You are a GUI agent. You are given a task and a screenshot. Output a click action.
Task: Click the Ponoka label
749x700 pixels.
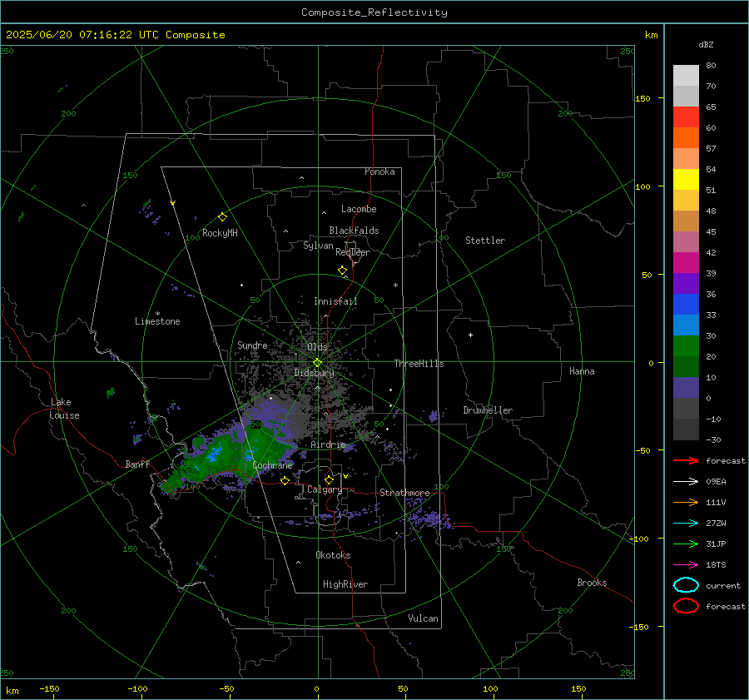pyautogui.click(x=379, y=171)
